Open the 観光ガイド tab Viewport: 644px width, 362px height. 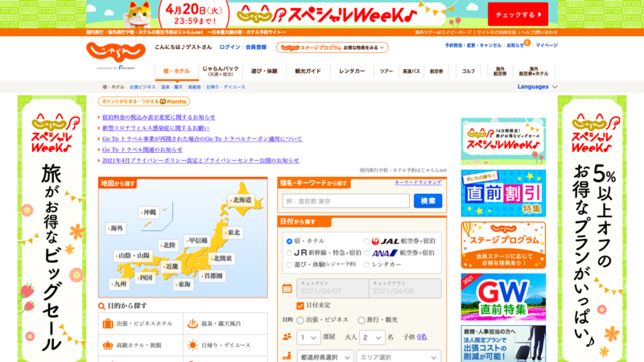[x=308, y=71]
